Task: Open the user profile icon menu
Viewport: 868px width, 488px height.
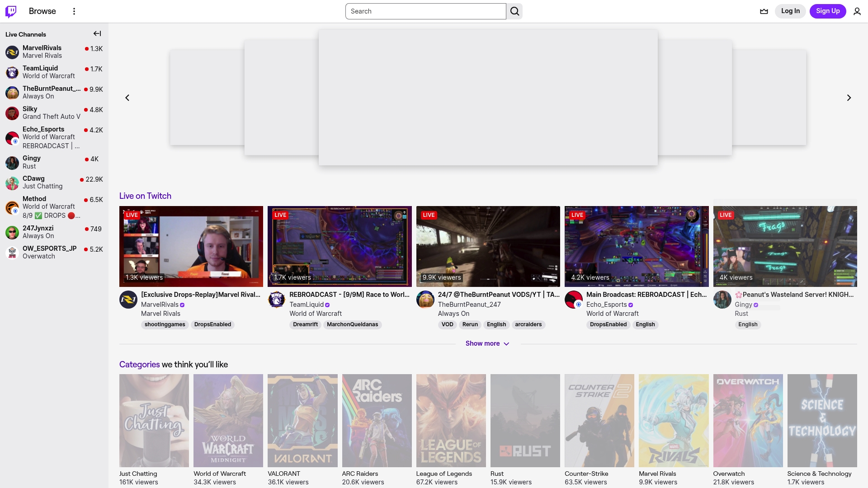Action: (x=857, y=11)
